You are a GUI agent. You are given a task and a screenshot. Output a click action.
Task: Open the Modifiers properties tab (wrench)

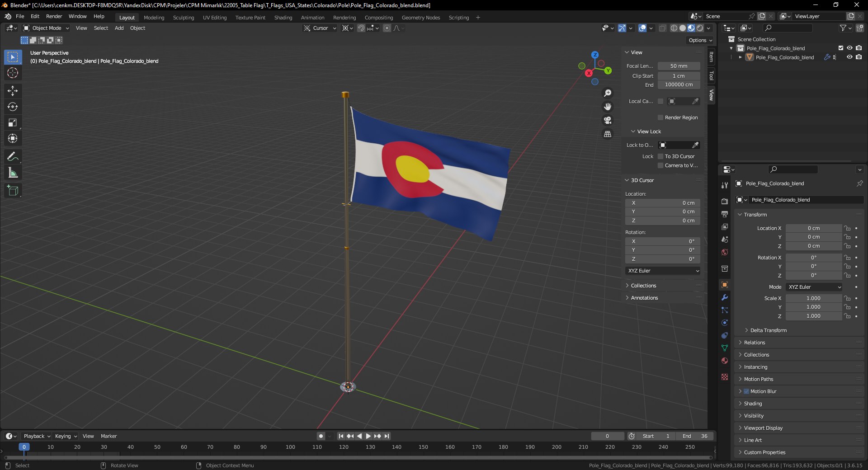point(725,297)
